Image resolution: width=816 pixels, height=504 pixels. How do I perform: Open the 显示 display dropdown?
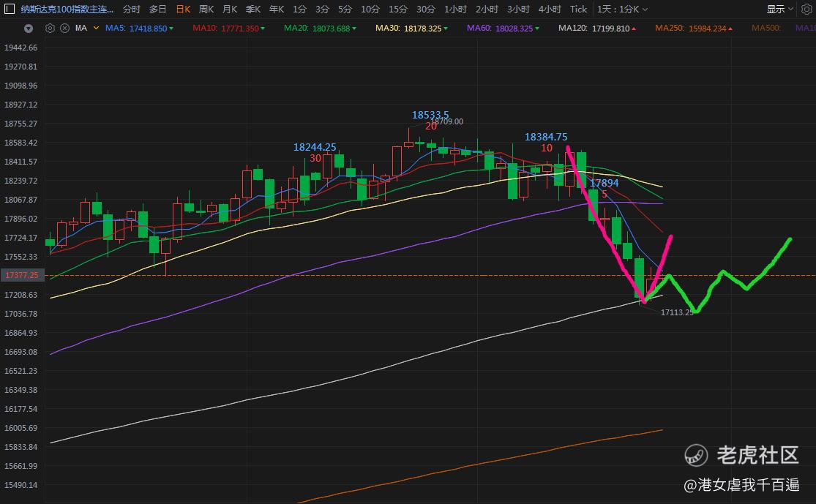point(779,10)
